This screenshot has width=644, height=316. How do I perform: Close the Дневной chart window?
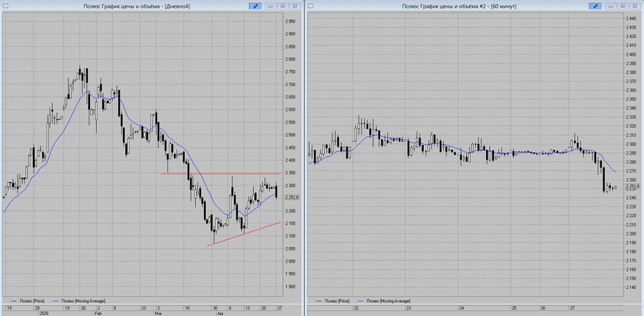295,6
